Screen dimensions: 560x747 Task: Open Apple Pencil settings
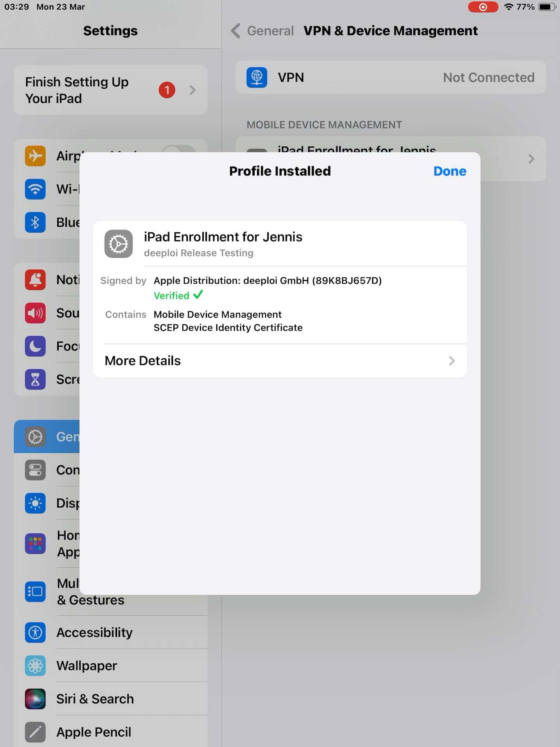pos(110,732)
